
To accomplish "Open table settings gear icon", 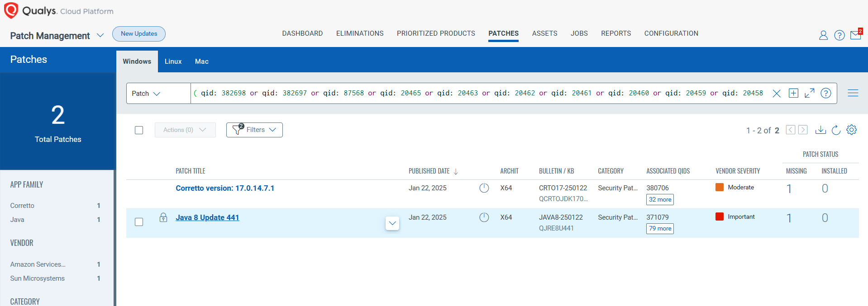I will [852, 130].
